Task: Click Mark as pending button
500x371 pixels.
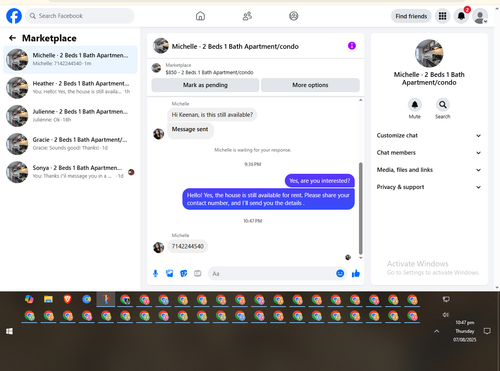Action: 205,85
